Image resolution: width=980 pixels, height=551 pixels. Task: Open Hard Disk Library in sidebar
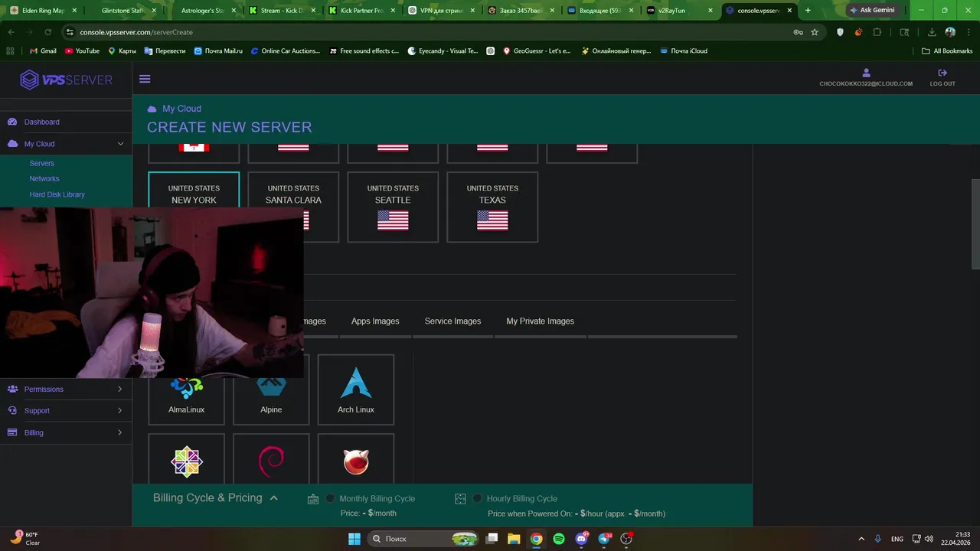(57, 194)
